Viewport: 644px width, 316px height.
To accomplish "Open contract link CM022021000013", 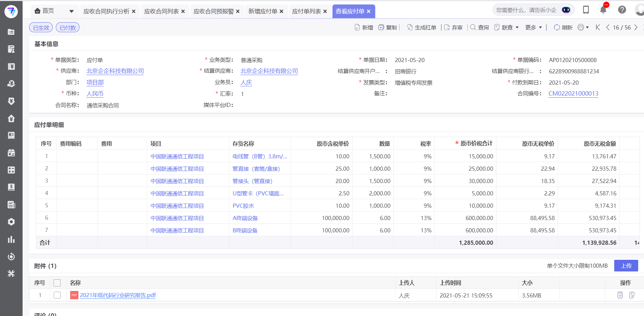I will click(x=573, y=93).
